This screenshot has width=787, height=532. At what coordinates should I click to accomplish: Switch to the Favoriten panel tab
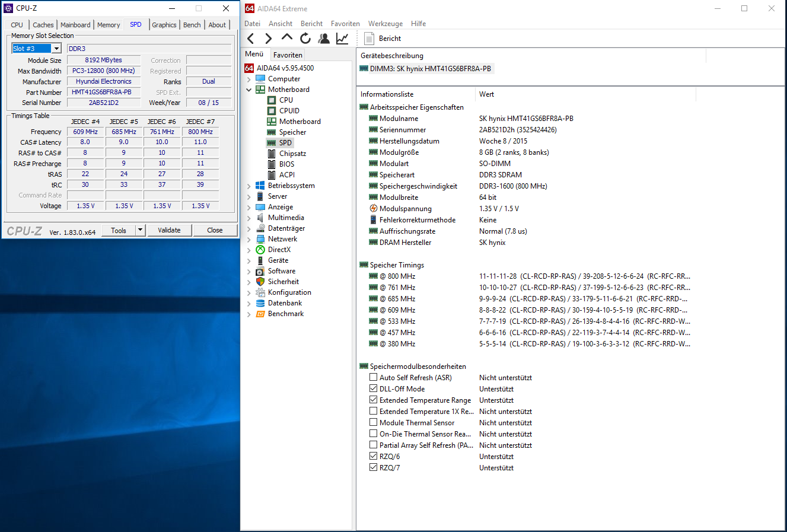[x=288, y=55]
